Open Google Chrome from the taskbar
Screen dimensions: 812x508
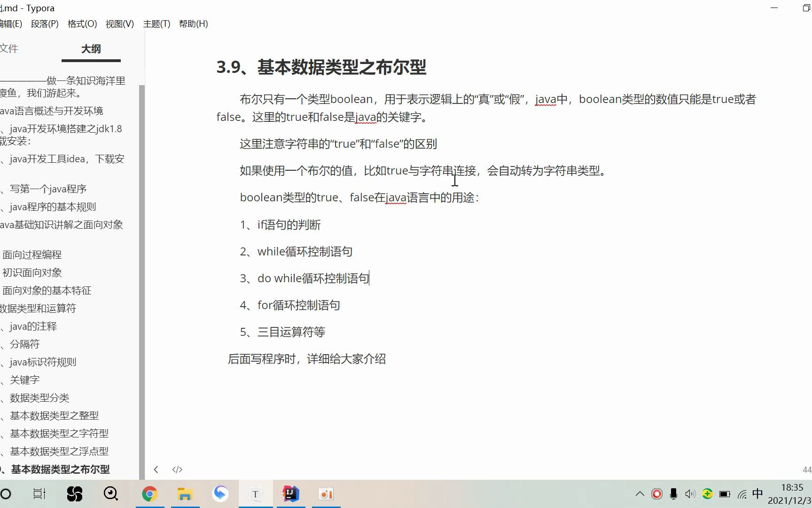(x=149, y=494)
